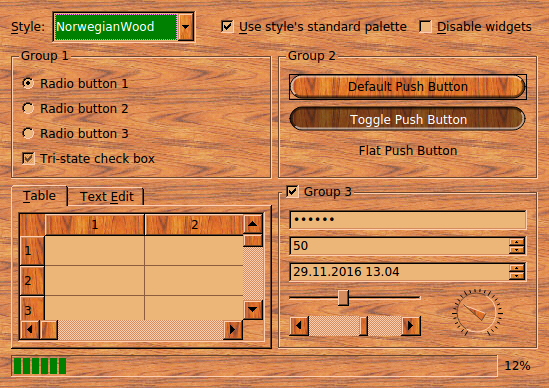Click left arrow of Group 3 scrollbar
Image resolution: width=549 pixels, height=388 pixels.
tap(299, 326)
